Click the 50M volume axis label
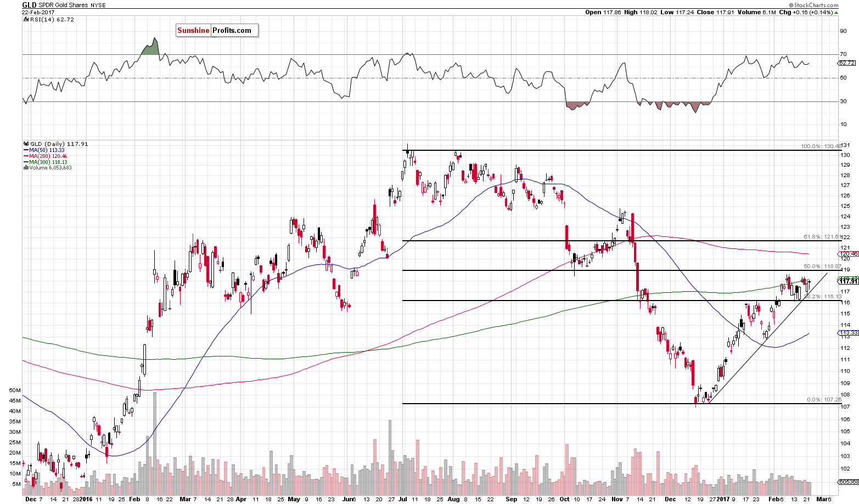859x504 pixels. (14, 390)
